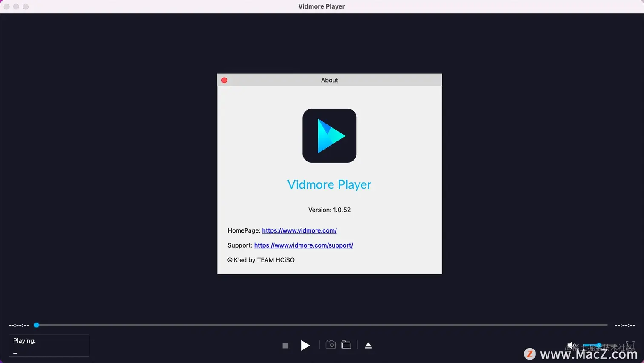Adjust the volume slider

click(599, 345)
